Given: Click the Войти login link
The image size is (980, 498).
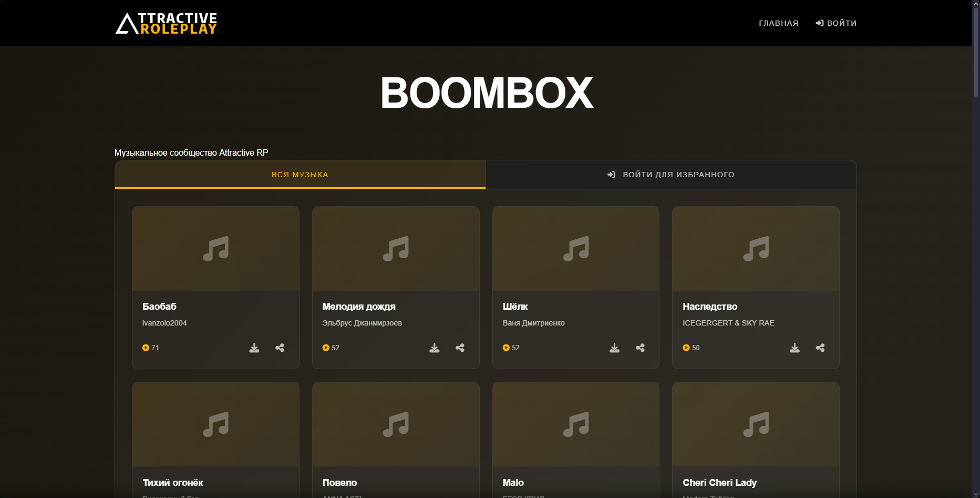Looking at the screenshot, I should click(x=836, y=23).
